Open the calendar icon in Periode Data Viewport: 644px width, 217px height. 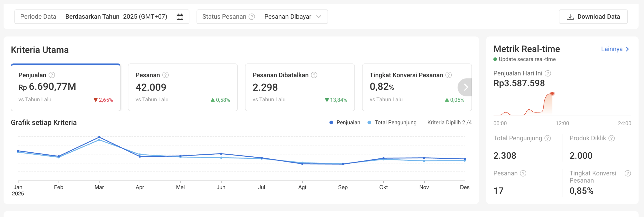click(180, 17)
